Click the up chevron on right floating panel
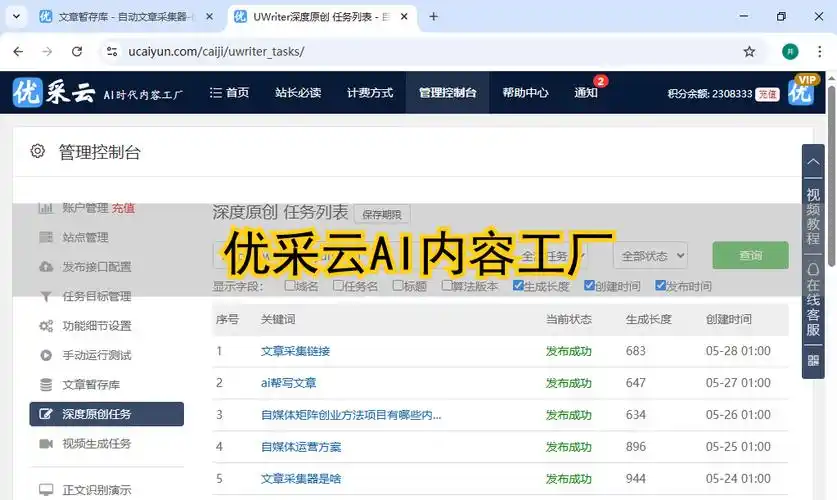837x500 pixels. [813, 161]
